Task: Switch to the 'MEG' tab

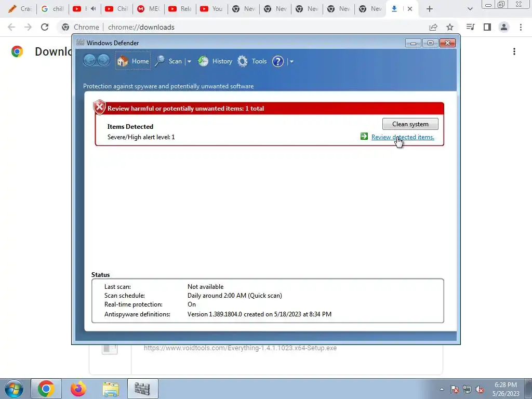Action: point(148,9)
